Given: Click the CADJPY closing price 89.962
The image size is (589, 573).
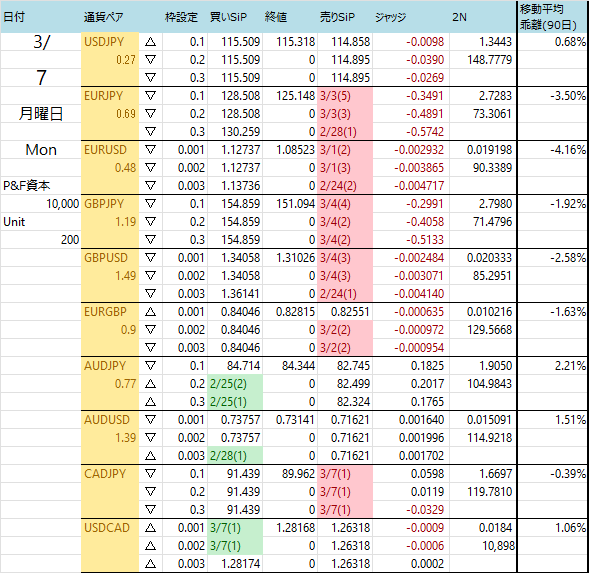Looking at the screenshot, I should coord(299,474).
